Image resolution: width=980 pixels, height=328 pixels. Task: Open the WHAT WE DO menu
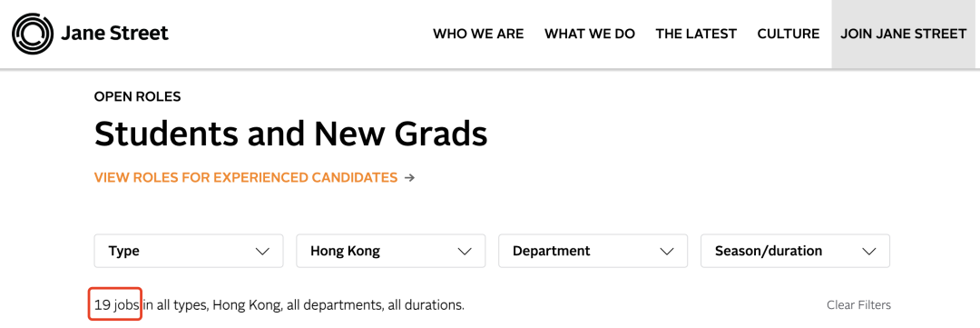(x=590, y=34)
